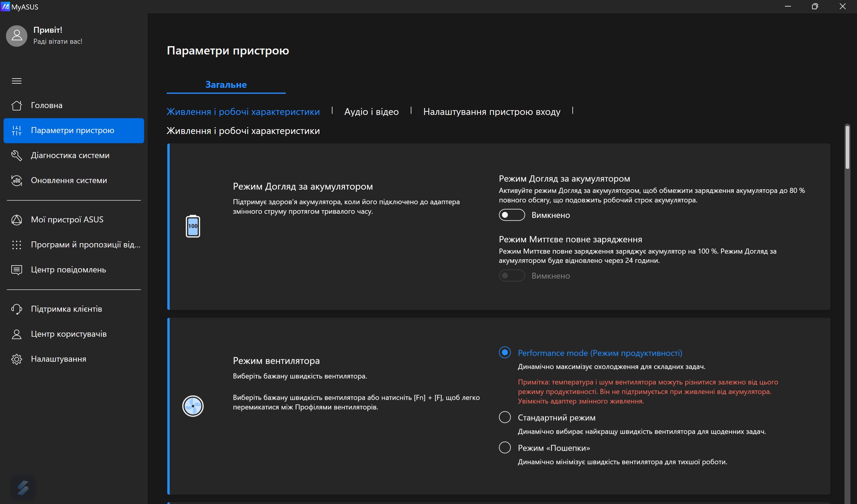
Task: Open Мої пристрої ASUS menu item
Action: pos(74,220)
